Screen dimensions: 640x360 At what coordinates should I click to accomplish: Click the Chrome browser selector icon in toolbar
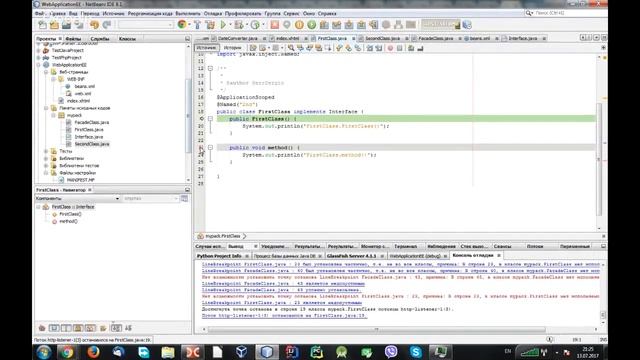(182, 25)
